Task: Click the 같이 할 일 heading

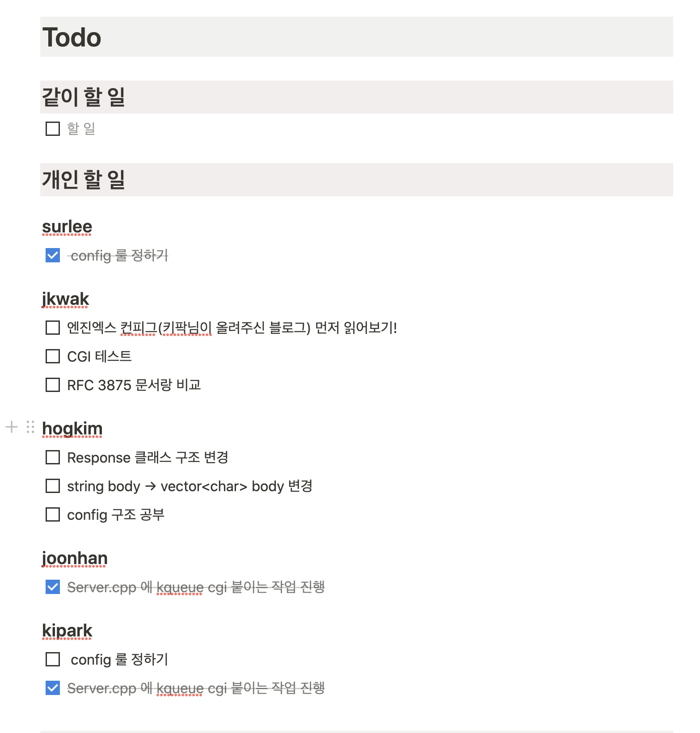Action: 84,97
